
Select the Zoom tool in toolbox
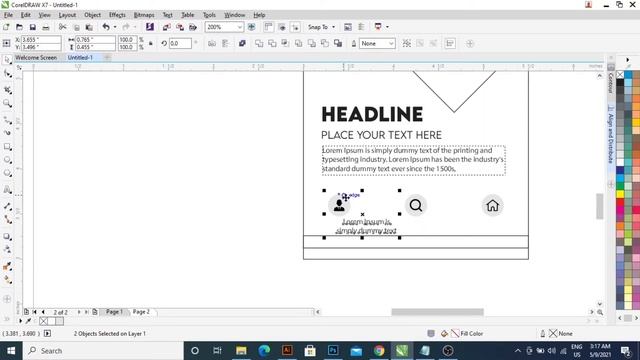tap(7, 104)
